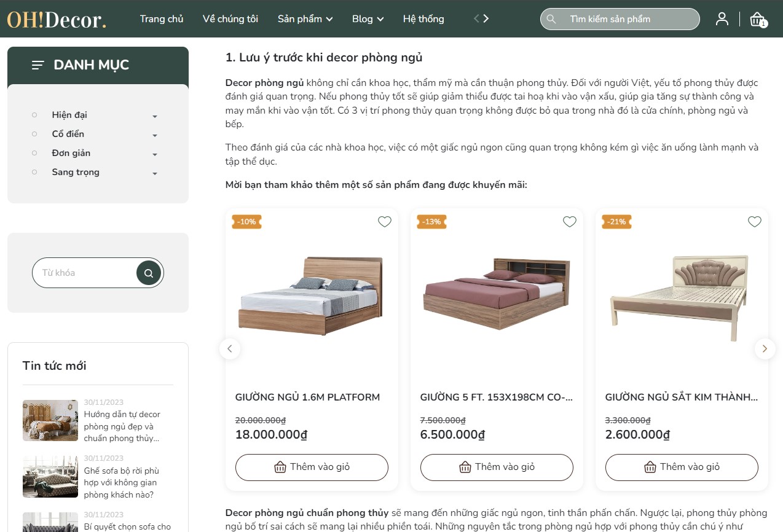This screenshot has width=783, height=532.
Task: Open the bedroom decor news thumbnail
Action: 50,421
